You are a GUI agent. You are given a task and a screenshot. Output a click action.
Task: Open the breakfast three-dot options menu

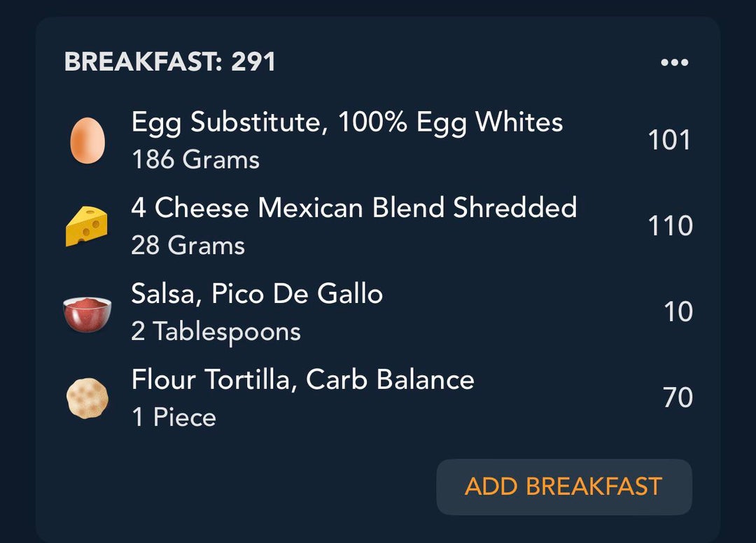coord(675,62)
